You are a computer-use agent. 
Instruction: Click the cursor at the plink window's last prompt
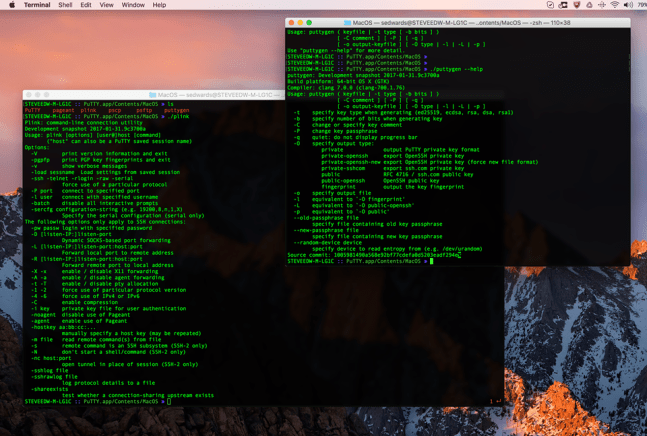coord(169,401)
